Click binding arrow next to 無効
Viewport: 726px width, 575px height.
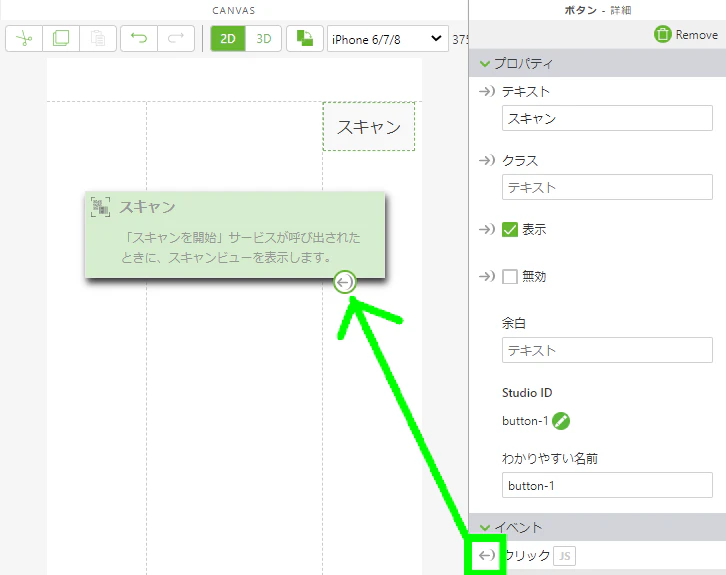[x=487, y=276]
